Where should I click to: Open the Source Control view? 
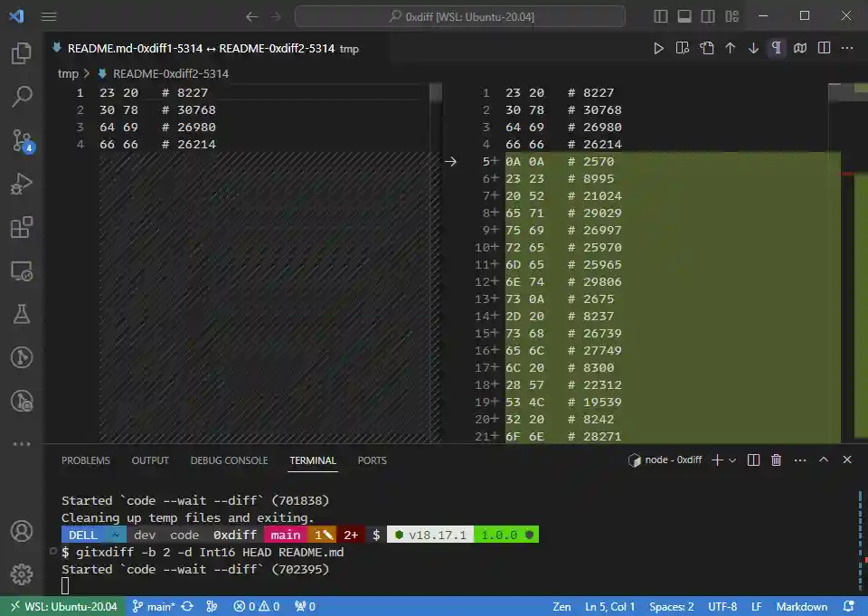22,139
